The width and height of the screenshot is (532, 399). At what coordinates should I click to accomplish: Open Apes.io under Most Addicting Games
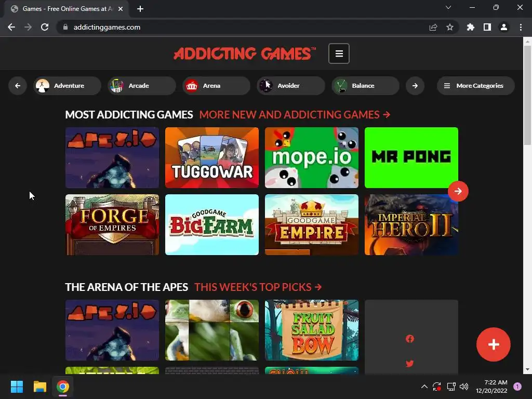112,158
